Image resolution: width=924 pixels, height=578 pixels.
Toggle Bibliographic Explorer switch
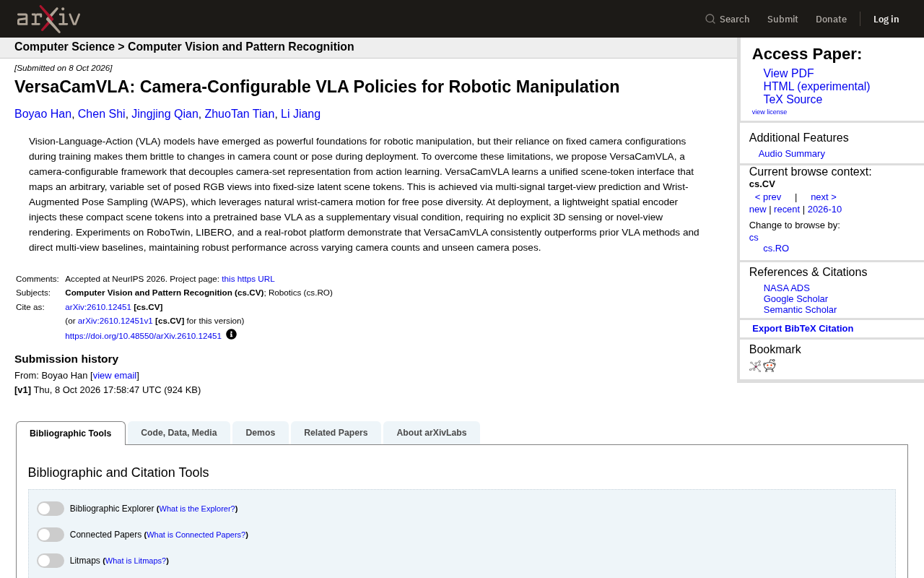click(x=51, y=509)
